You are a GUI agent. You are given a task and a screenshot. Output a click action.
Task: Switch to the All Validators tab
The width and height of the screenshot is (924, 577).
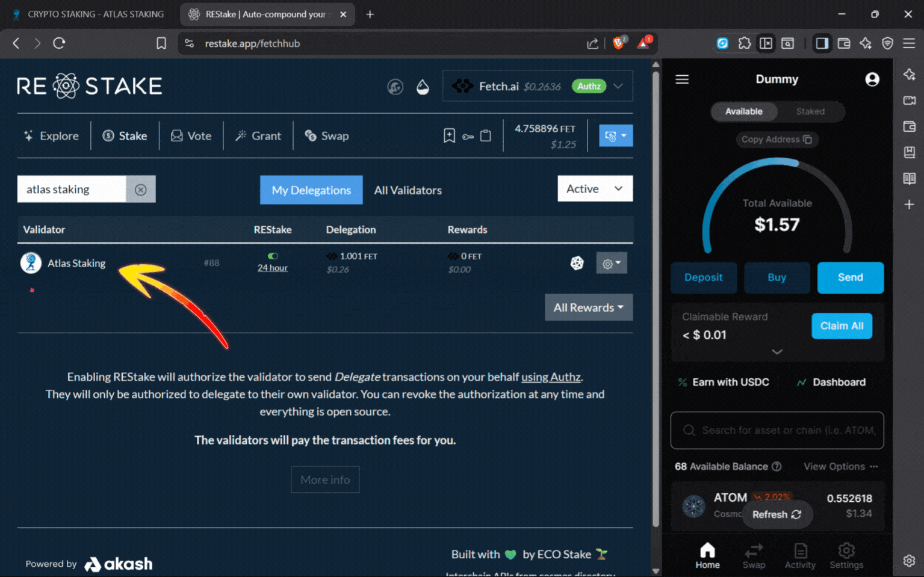pyautogui.click(x=408, y=190)
